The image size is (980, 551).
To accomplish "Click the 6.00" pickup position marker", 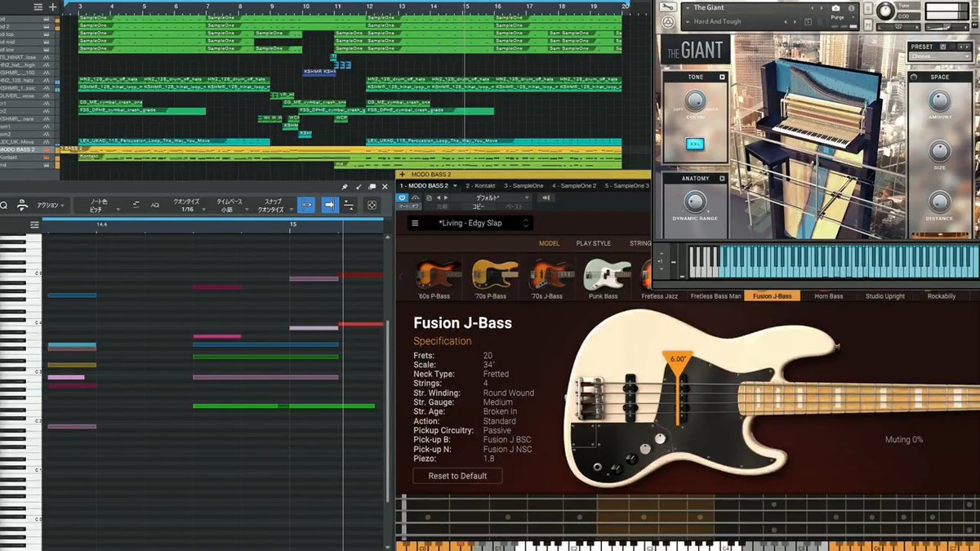I will coord(677,358).
